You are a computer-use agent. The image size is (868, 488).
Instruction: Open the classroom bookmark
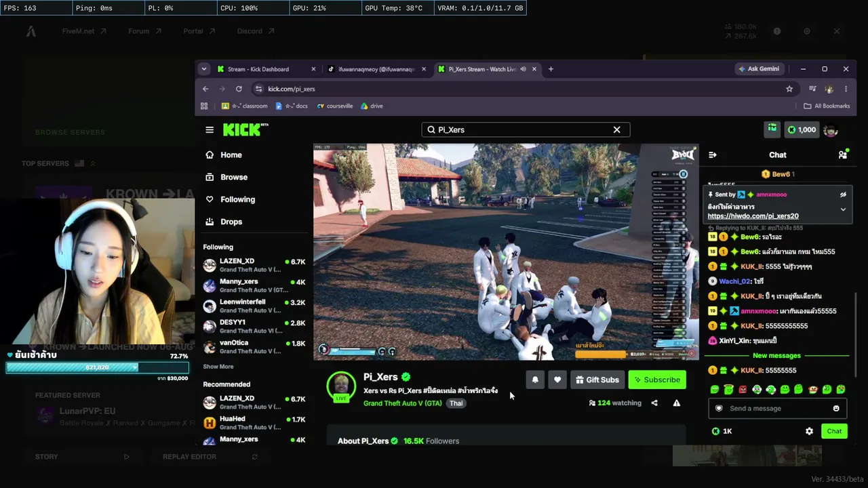(244, 106)
